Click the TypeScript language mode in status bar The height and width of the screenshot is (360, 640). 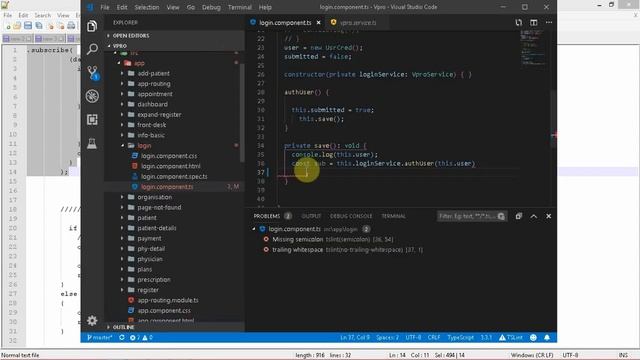[x=460, y=338]
